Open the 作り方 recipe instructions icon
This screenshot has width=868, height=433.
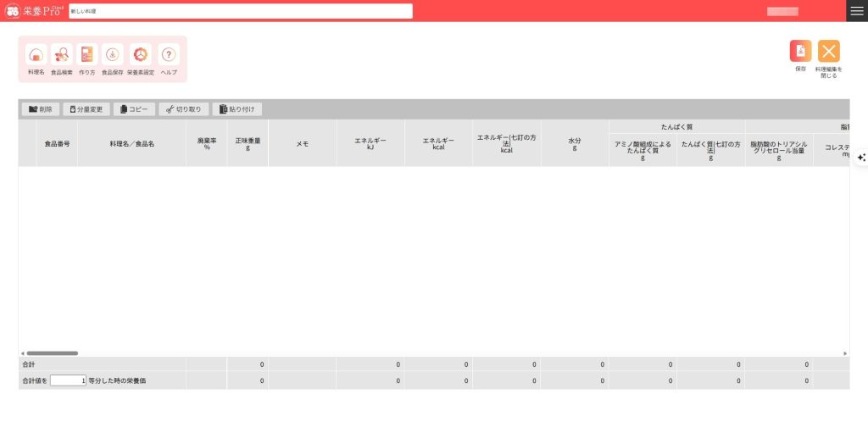click(x=87, y=55)
